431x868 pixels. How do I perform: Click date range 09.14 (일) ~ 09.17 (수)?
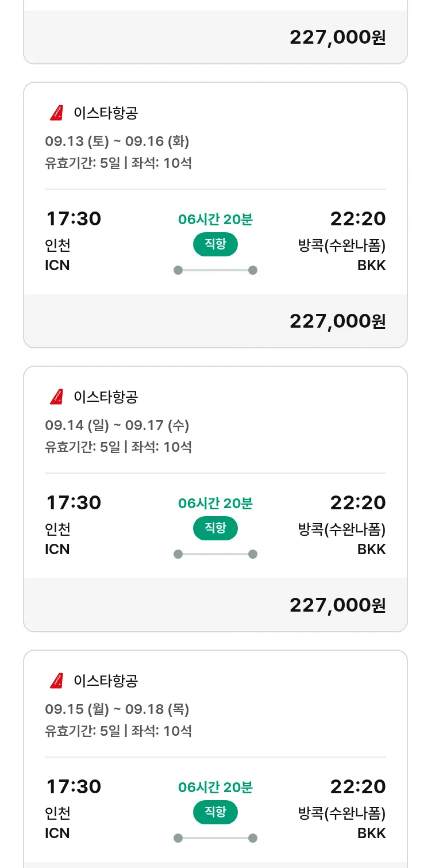[117, 425]
